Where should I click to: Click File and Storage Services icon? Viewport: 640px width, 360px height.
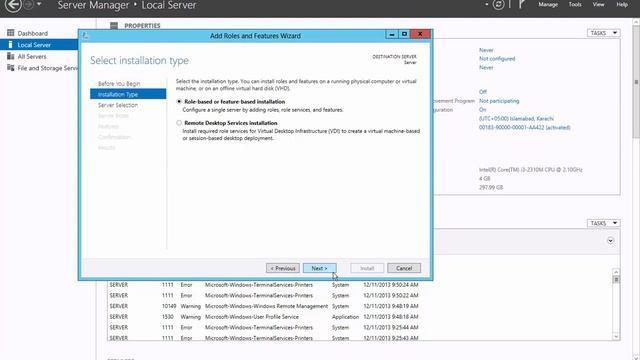coord(11,68)
